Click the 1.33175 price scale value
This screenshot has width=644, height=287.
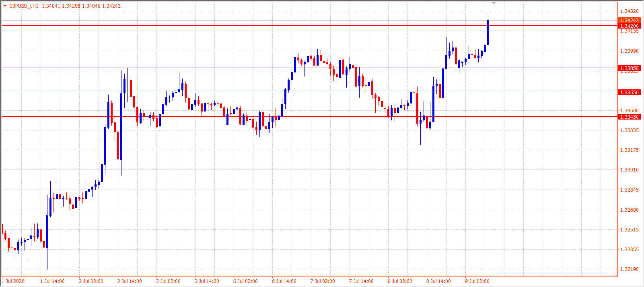pos(629,150)
